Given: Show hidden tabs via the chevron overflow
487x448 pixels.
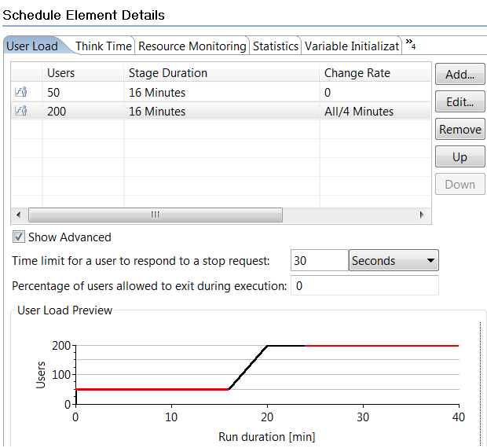Looking at the screenshot, I should click(x=411, y=45).
